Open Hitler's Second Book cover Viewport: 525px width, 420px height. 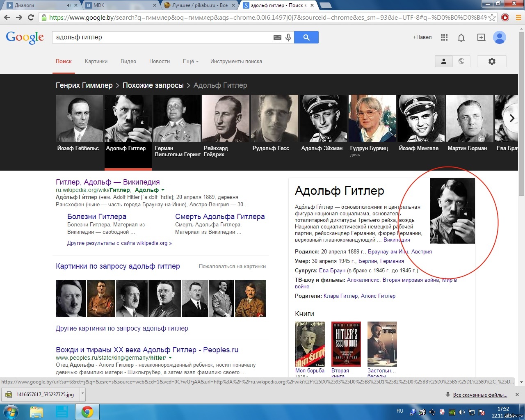click(346, 344)
